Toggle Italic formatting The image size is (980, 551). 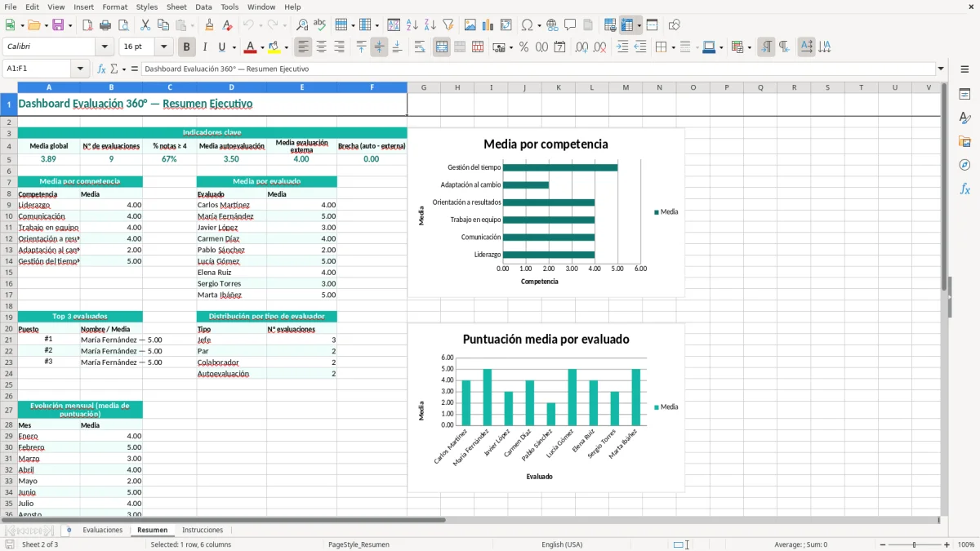point(204,47)
